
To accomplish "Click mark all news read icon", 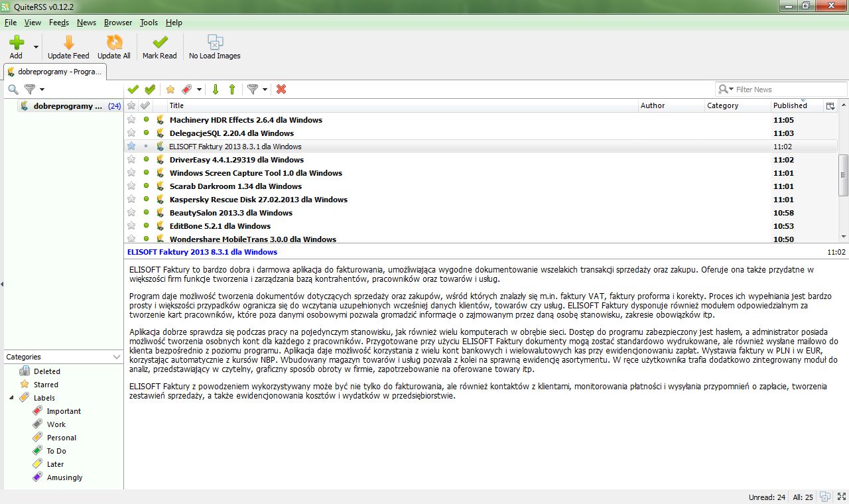I will click(x=150, y=90).
